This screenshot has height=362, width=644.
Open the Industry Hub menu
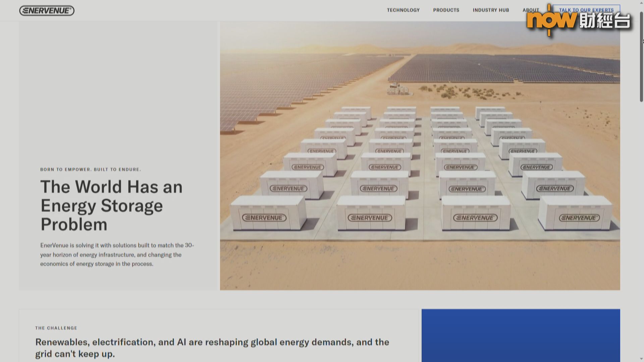(x=491, y=10)
